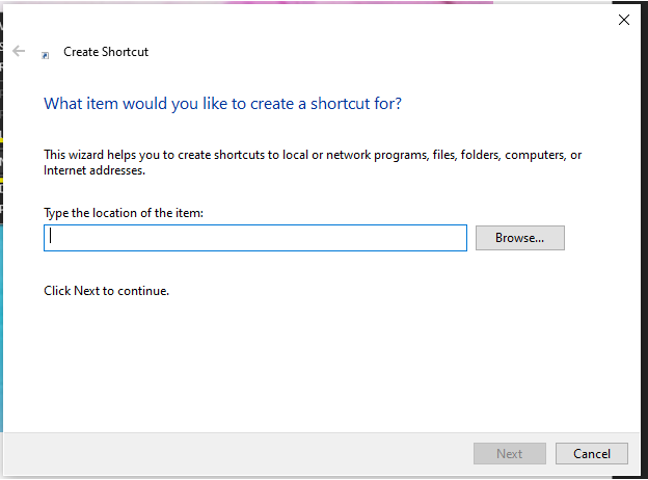Cancel the shortcut wizard
This screenshot has height=480, width=648.
[x=591, y=453]
